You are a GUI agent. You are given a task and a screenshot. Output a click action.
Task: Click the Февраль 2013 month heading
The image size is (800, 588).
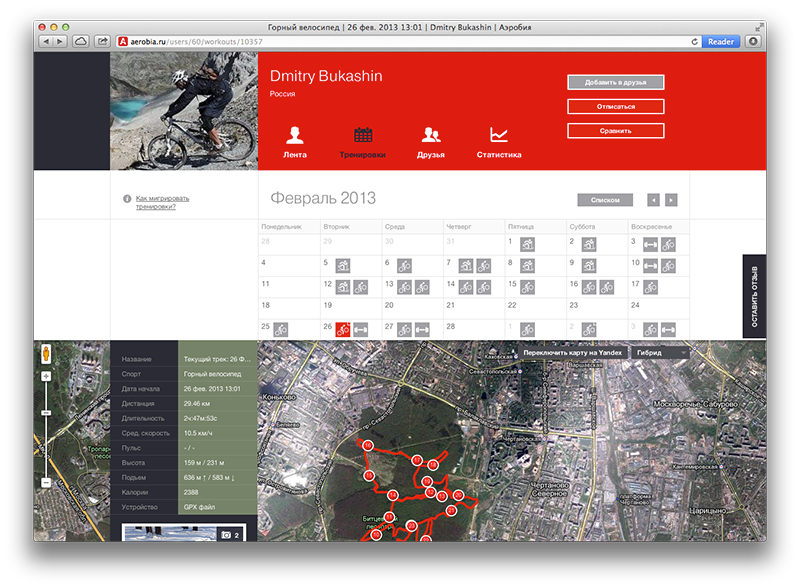323,198
